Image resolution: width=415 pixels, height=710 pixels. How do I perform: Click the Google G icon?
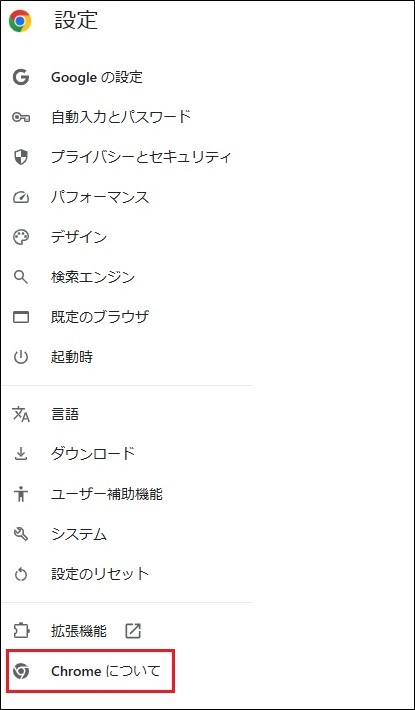[x=21, y=77]
